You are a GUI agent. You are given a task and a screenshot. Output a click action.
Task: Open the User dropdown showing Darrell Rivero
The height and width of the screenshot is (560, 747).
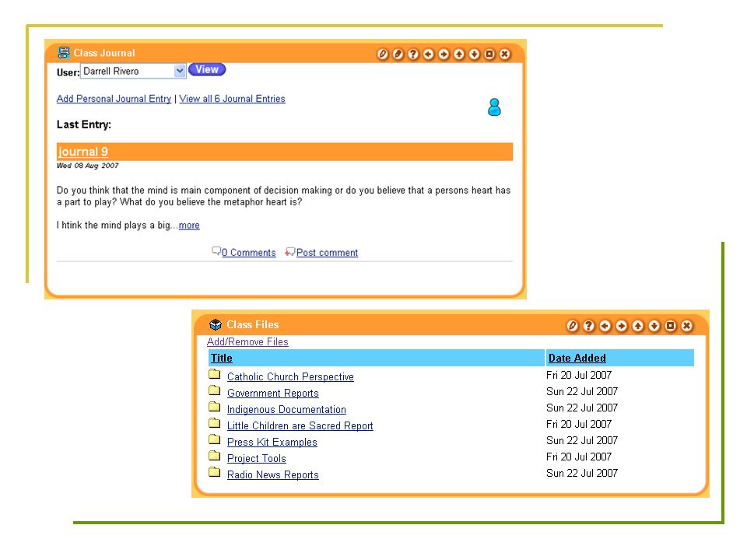[x=133, y=71]
